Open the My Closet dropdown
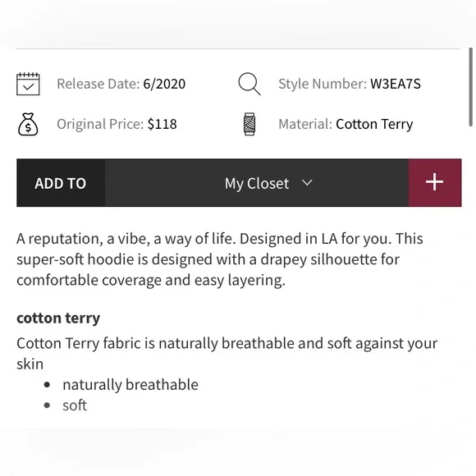The width and height of the screenshot is (476, 476). click(257, 183)
